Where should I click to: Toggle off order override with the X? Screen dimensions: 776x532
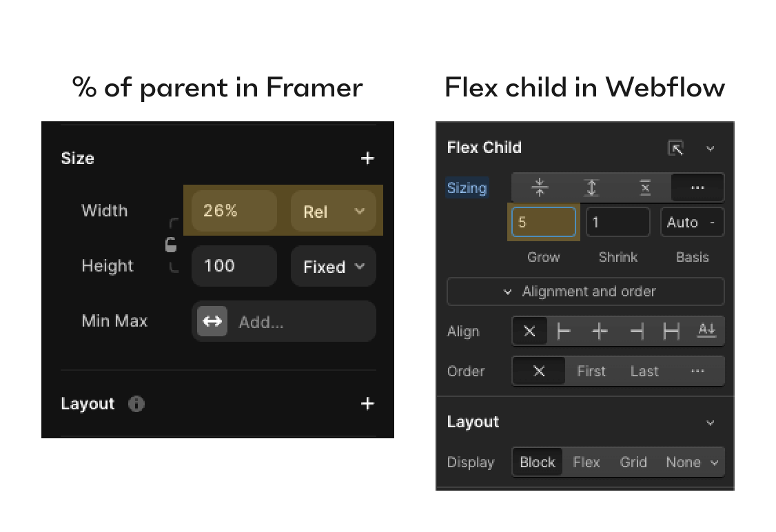[x=538, y=371]
